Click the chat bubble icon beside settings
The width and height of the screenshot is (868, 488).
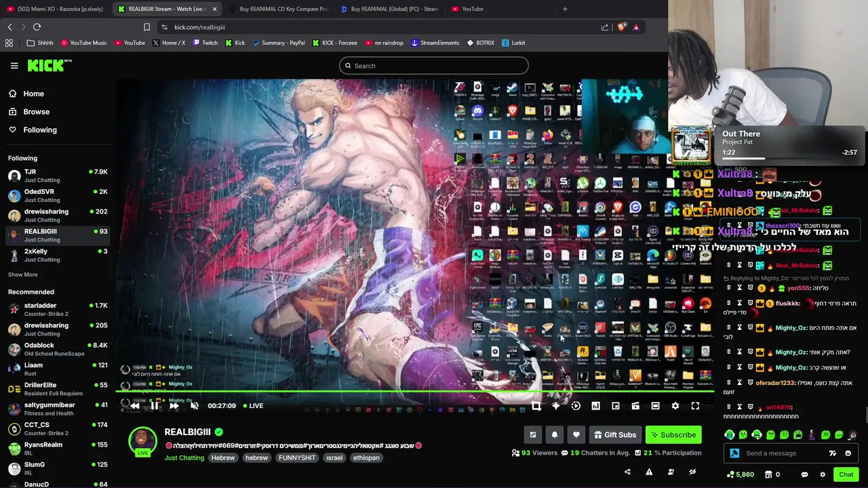point(804,474)
